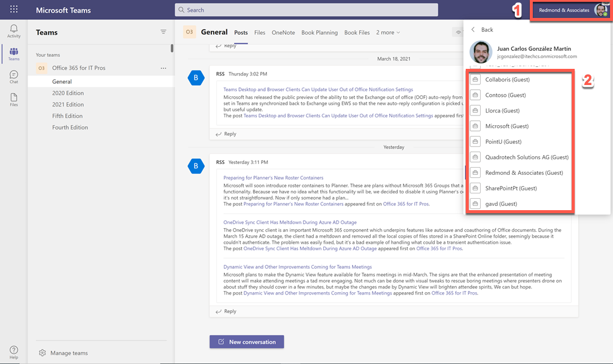The width and height of the screenshot is (613, 364).
Task: Open the Manage teams link
Action: pos(69,353)
